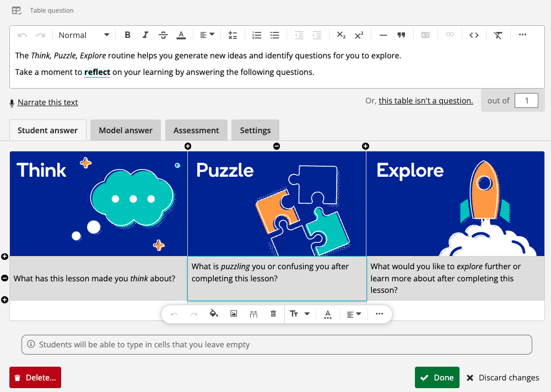Screen dimensions: 551x392
Task: Remove the Puzzle column with the minus icon
Action: (277, 146)
